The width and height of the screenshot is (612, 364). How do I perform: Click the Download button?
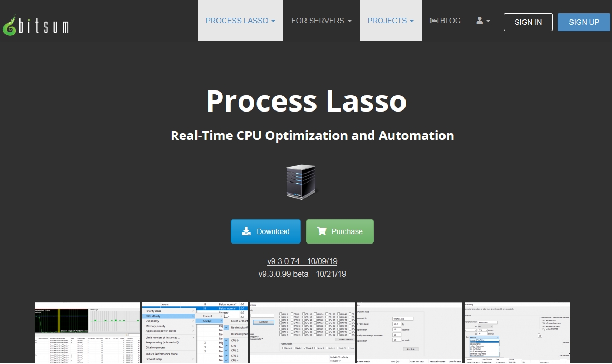(265, 231)
